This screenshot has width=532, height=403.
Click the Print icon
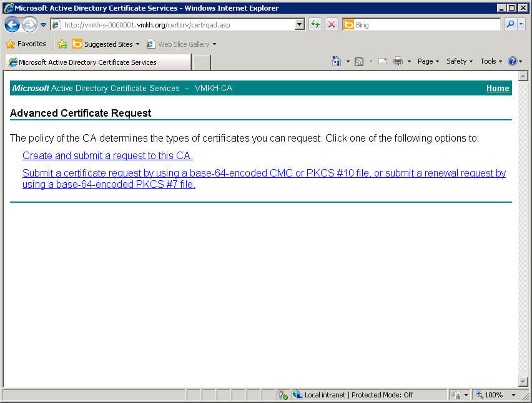[x=398, y=61]
